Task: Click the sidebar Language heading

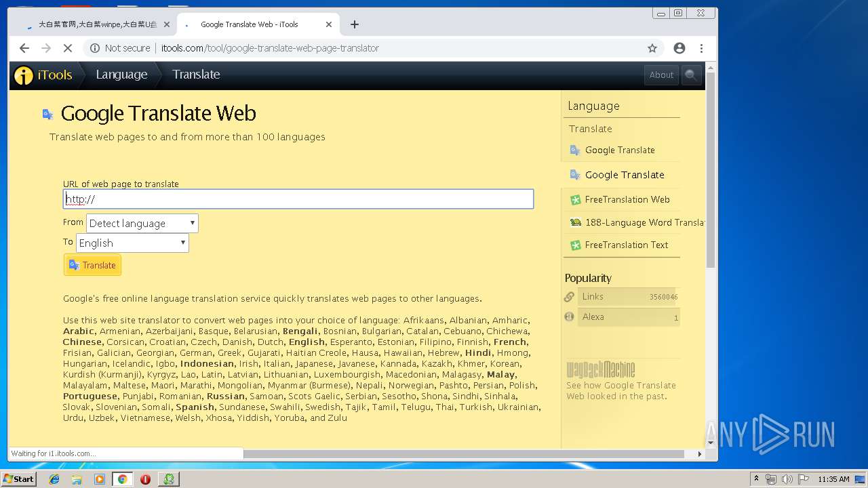Action: click(x=593, y=106)
